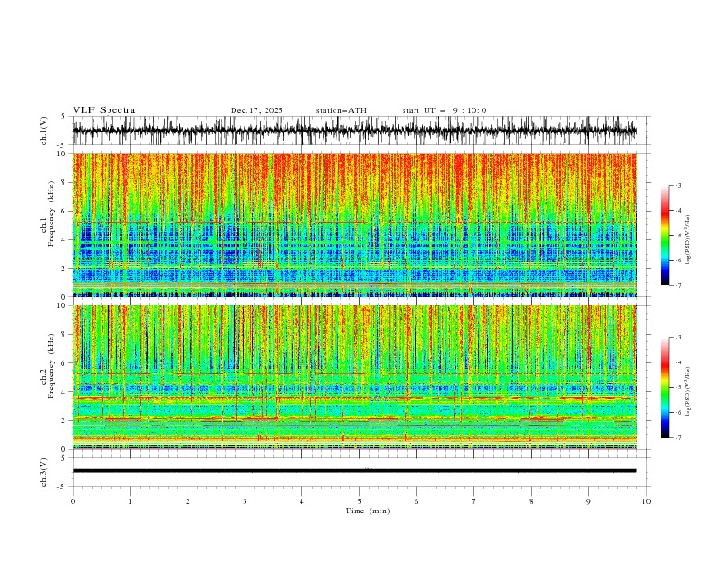Image resolution: width=728 pixels, height=563 pixels.
Task: Click the "start UT = 9:10:0" text
Action: coord(444,110)
